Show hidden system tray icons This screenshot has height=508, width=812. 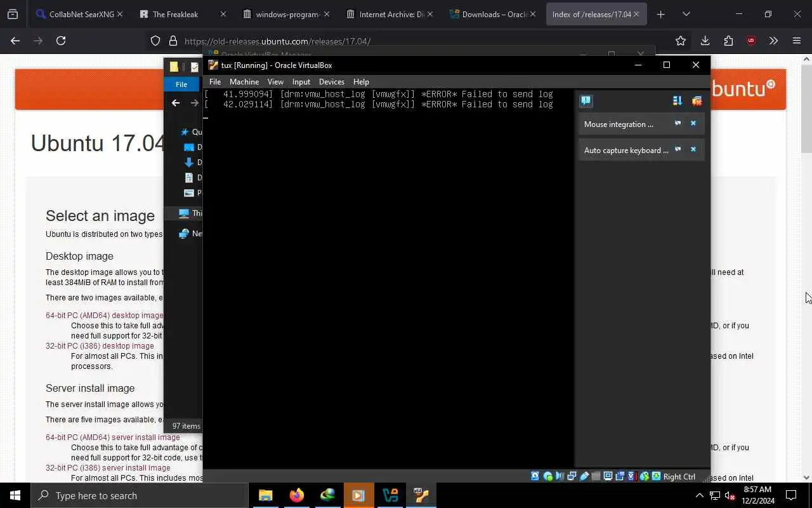[699, 495]
